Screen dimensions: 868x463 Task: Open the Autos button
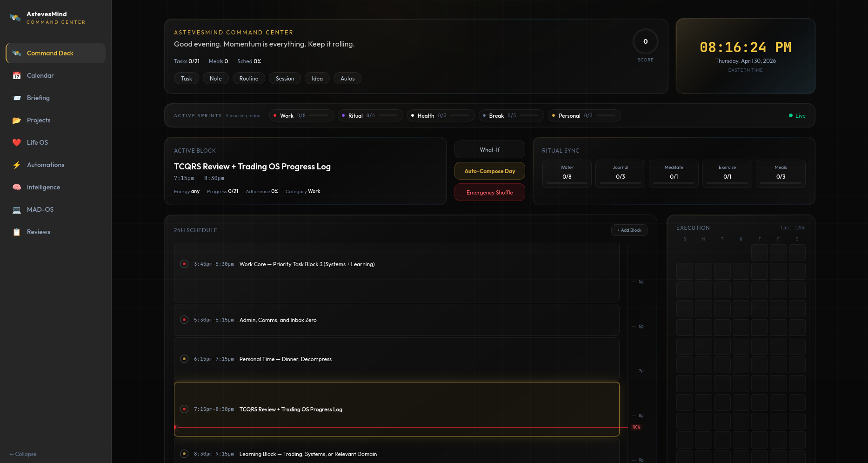[x=347, y=79]
